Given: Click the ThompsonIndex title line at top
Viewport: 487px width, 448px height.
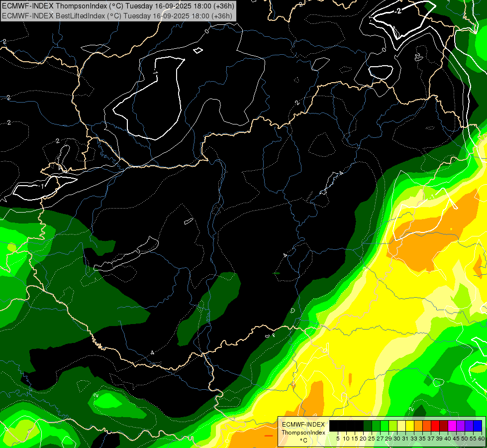Looking at the screenshot, I should (x=118, y=5).
